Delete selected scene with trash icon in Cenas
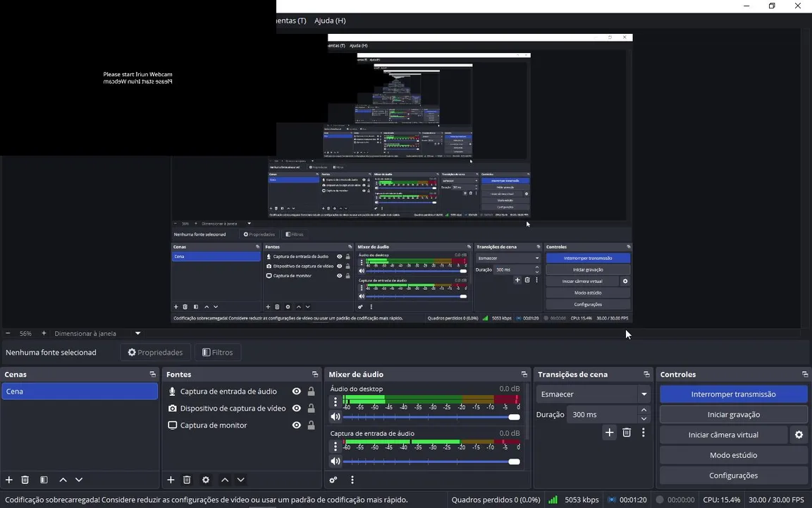This screenshot has height=508, width=812. click(25, 480)
